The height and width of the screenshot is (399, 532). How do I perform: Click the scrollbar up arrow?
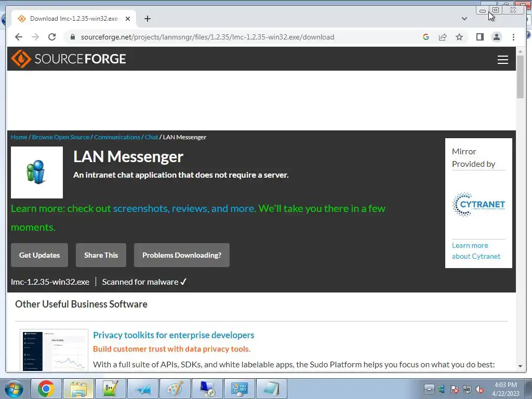pos(520,51)
